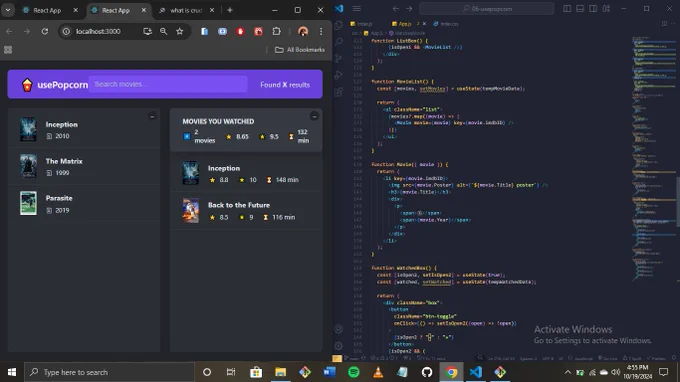View site information icon in address bar

click(66, 31)
